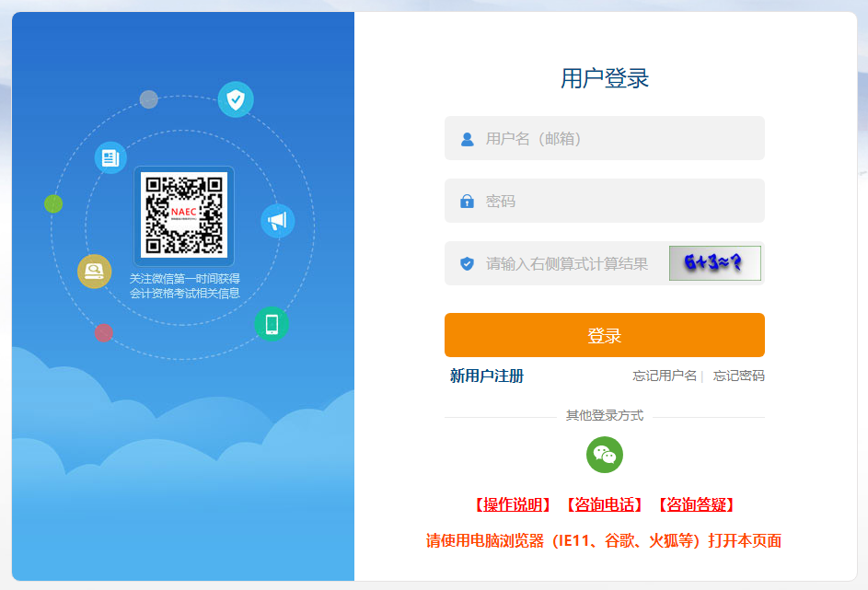Open WeChat login via the green icon
Image resolution: width=868 pixels, height=590 pixels.
point(605,455)
